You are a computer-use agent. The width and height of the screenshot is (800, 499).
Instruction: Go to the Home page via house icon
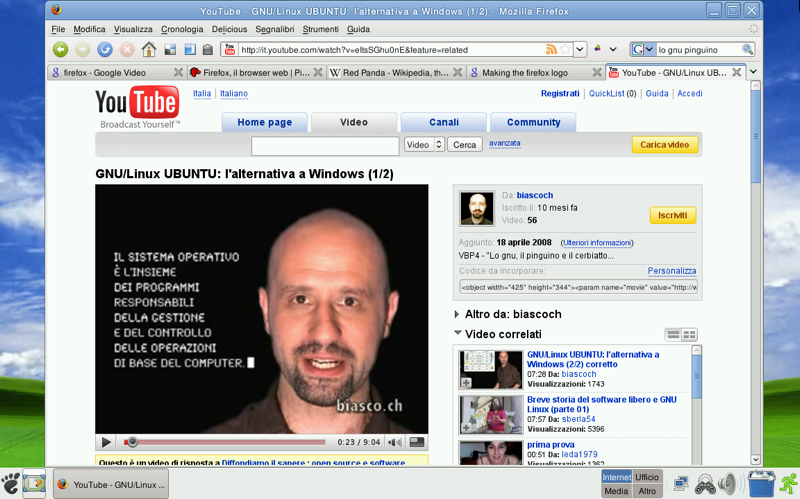[148, 49]
